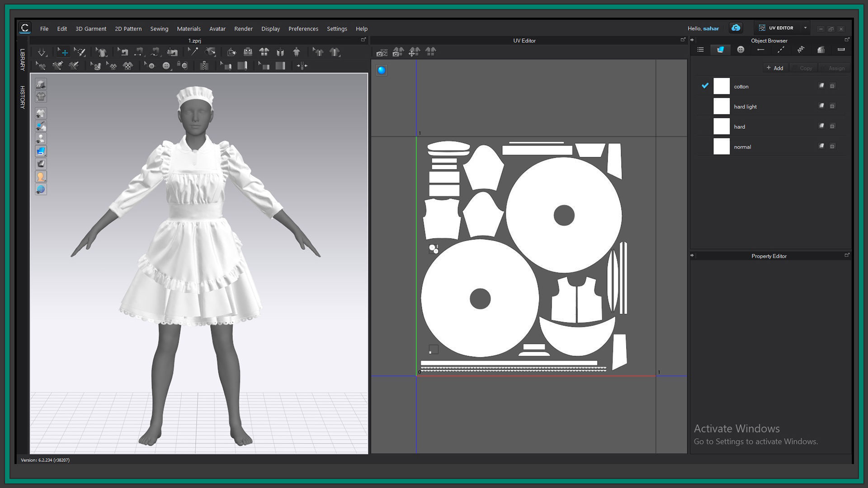The image size is (868, 488).
Task: Toggle globe environment visibility icon in viewport
Action: [41, 189]
